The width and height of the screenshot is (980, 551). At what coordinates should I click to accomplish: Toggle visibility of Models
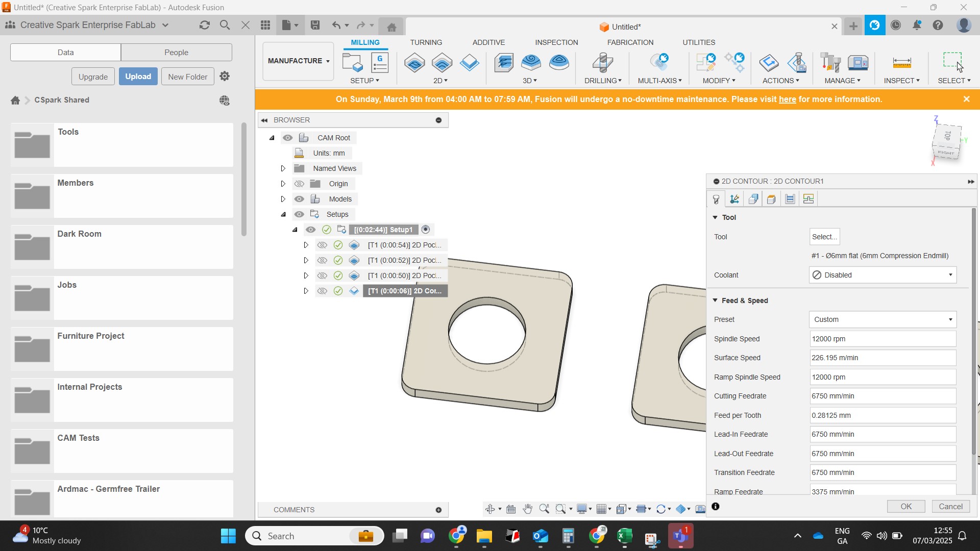click(x=299, y=199)
